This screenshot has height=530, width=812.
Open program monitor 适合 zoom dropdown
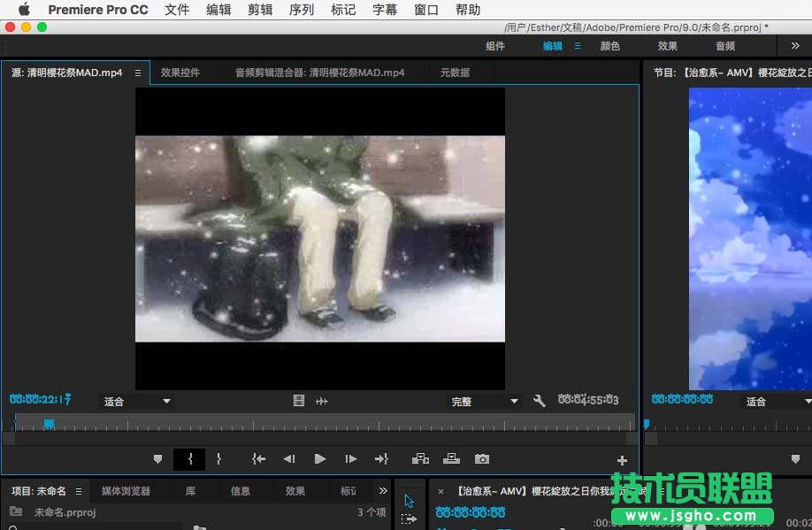[x=777, y=402]
